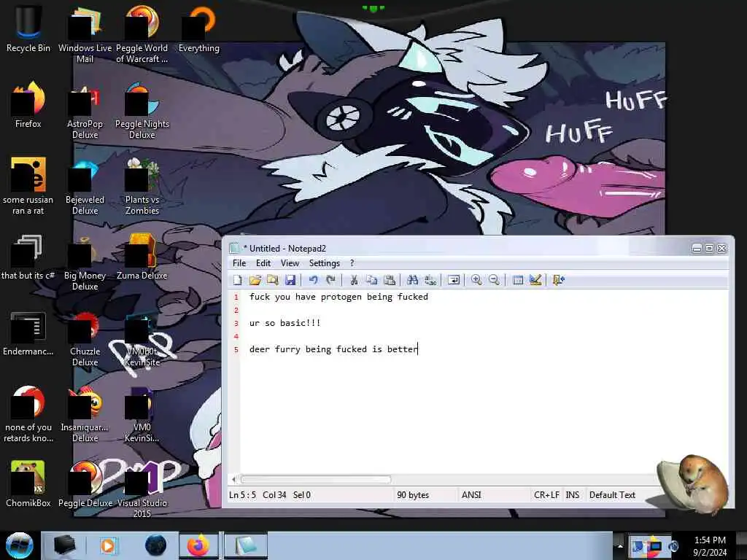Screen dimensions: 747x560
Task: Select the Bejeweled Deluxe desktop icon
Action: click(x=85, y=186)
